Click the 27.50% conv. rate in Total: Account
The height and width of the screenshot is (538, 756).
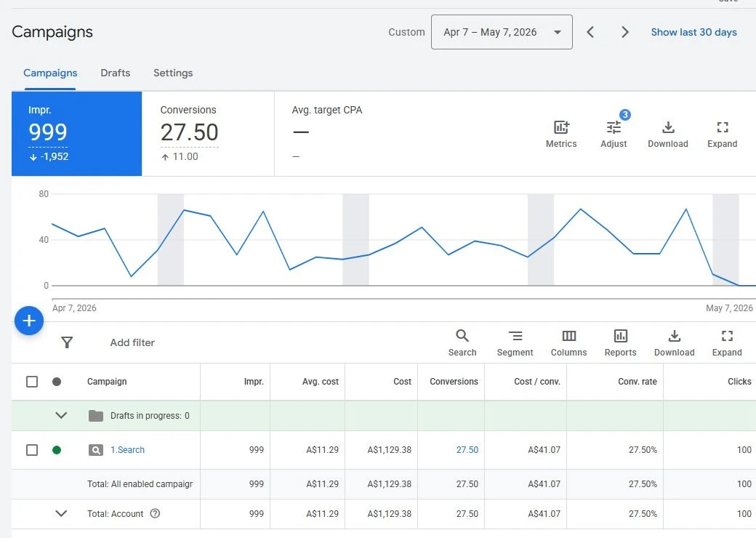[x=643, y=514]
